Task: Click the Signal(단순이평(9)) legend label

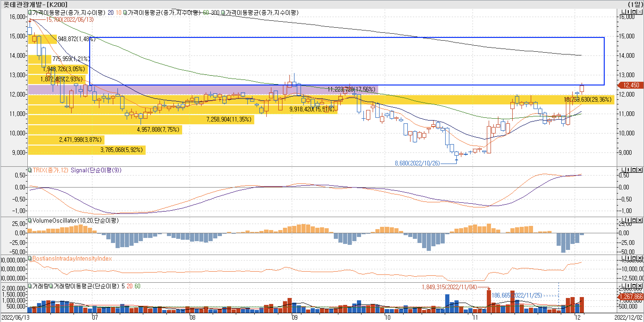Action: (96, 170)
